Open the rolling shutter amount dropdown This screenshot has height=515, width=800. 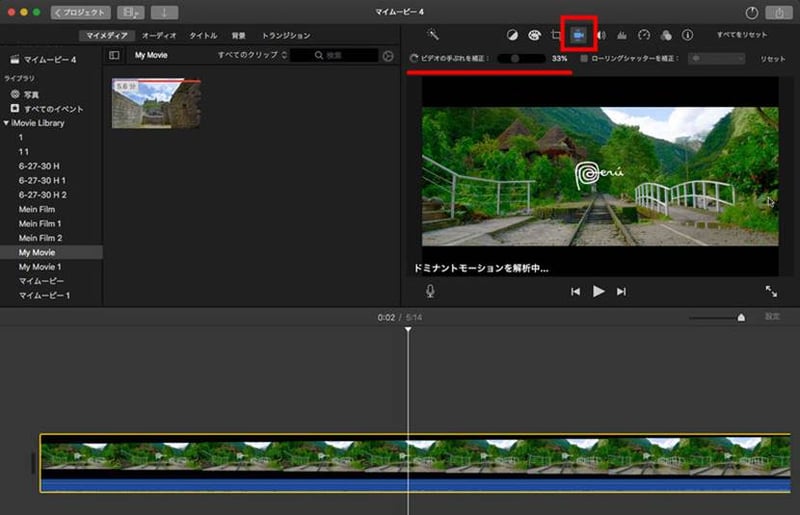coord(716,59)
